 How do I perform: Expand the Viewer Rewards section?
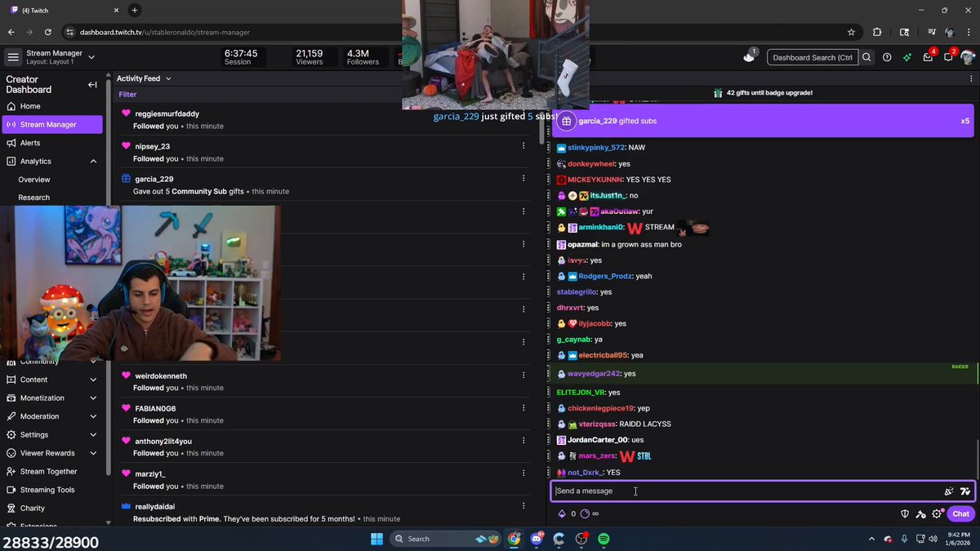coord(93,453)
